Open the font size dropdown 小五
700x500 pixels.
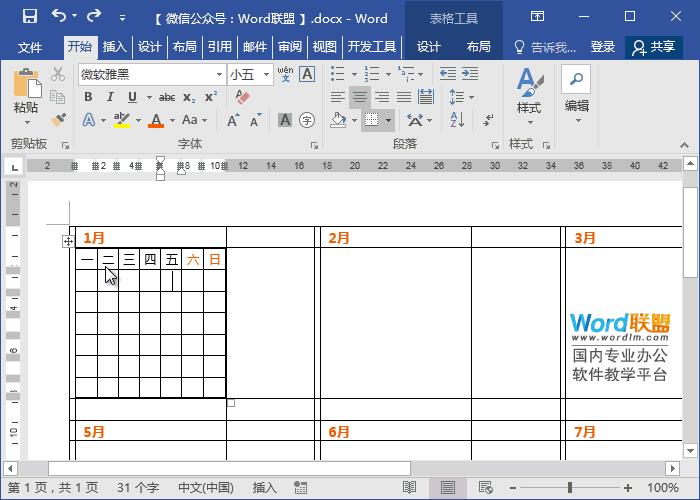pyautogui.click(x=267, y=74)
